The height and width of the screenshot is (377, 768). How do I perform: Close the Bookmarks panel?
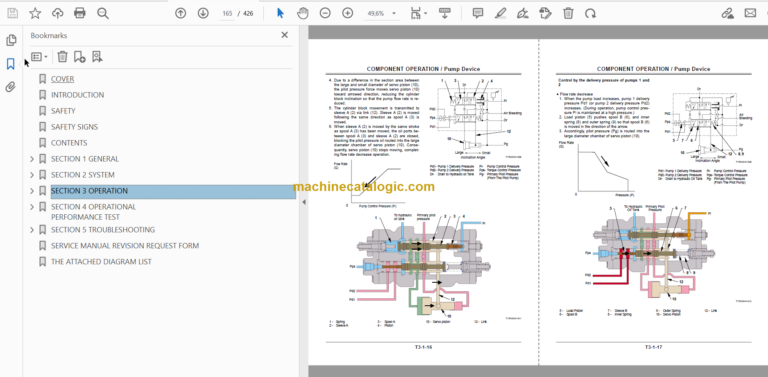click(x=285, y=35)
